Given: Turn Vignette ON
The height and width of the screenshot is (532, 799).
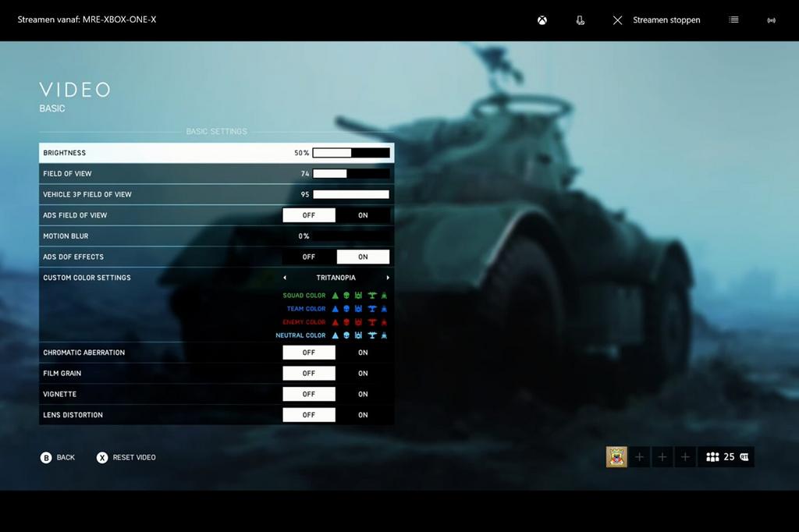Looking at the screenshot, I should (x=363, y=395).
